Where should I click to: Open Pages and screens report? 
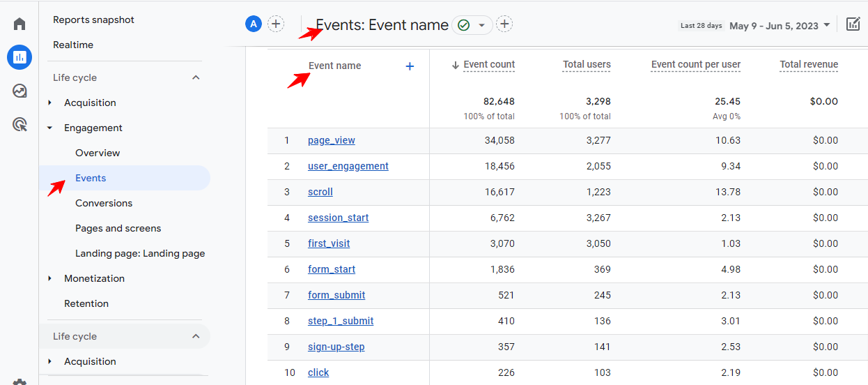pyautogui.click(x=118, y=228)
